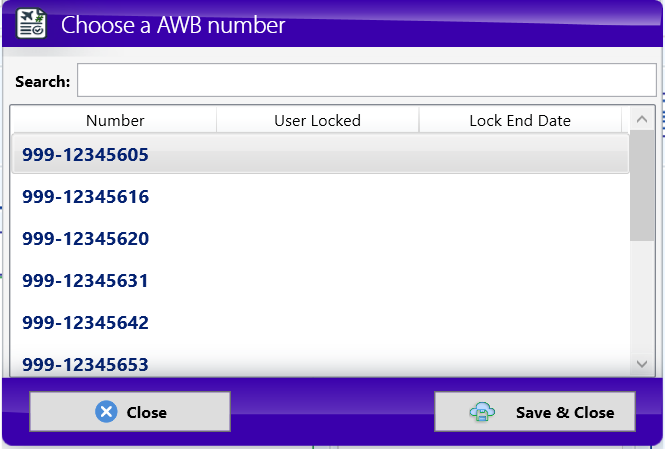665x449 pixels.
Task: Click the scrollbar down arrow
Action: [642, 364]
